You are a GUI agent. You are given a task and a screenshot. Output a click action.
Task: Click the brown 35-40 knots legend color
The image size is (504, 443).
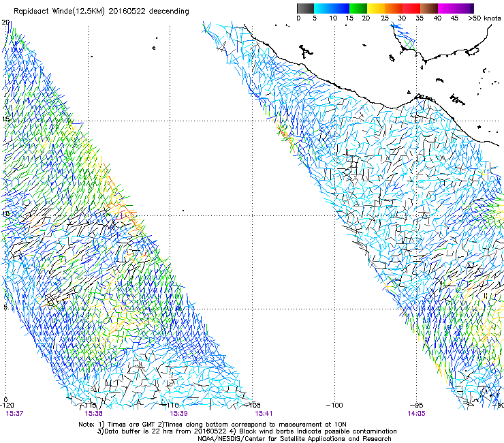coord(429,8)
